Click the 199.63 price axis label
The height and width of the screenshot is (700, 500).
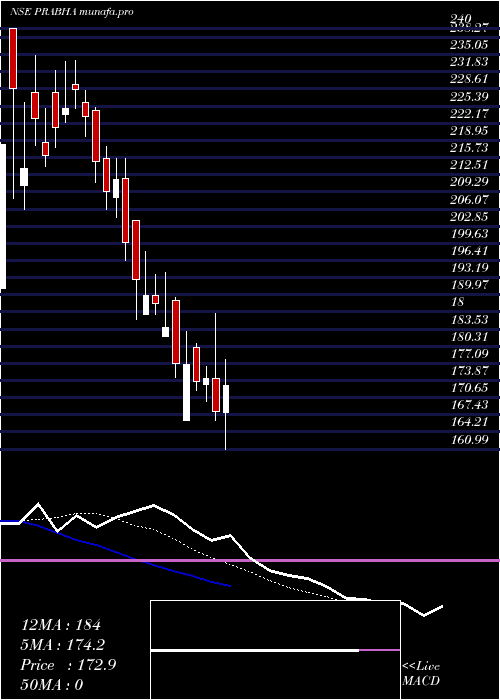click(x=469, y=233)
